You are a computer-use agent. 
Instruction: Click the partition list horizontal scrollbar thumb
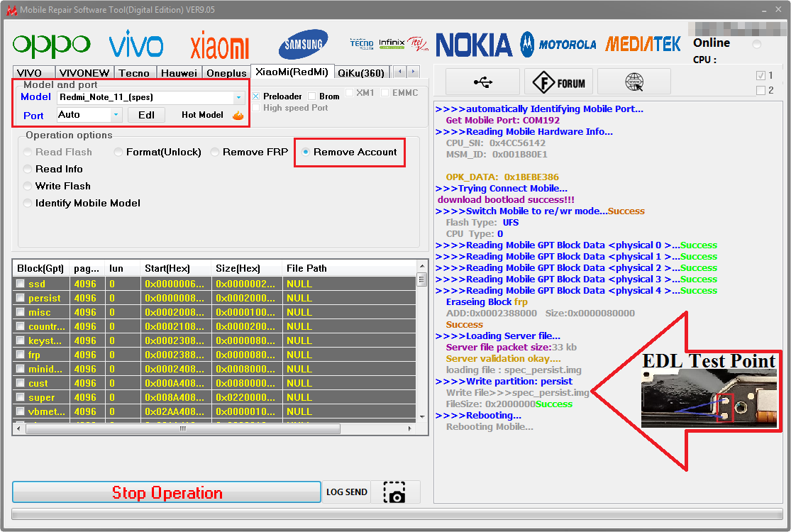click(183, 428)
